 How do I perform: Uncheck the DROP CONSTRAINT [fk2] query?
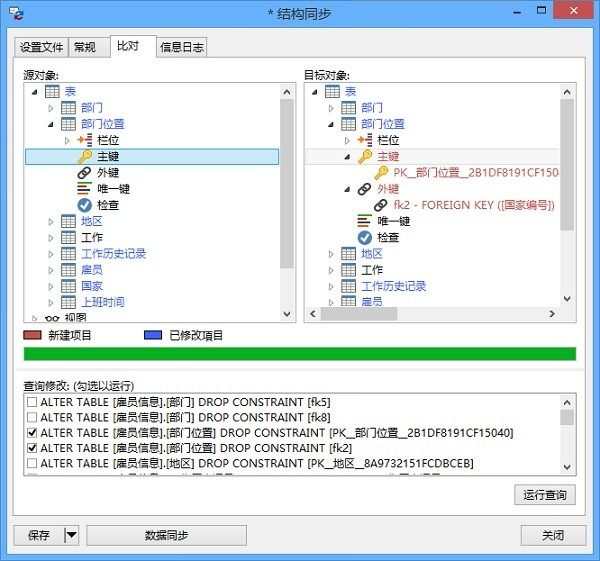tap(32, 448)
